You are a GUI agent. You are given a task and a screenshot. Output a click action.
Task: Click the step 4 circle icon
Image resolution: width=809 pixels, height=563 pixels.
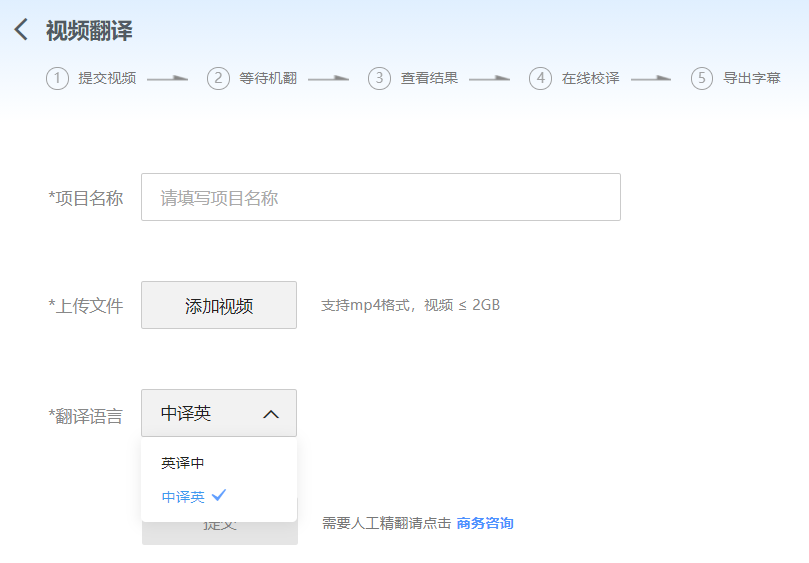pyautogui.click(x=540, y=78)
